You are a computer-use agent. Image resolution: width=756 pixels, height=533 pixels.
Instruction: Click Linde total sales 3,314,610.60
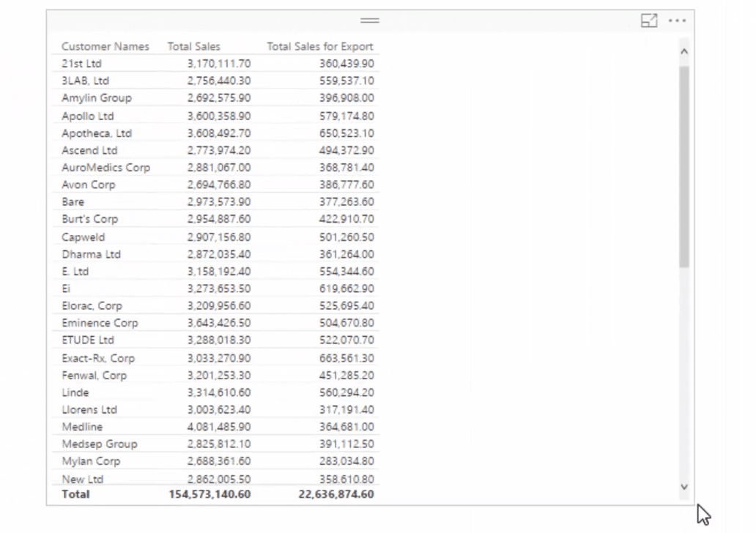(219, 392)
